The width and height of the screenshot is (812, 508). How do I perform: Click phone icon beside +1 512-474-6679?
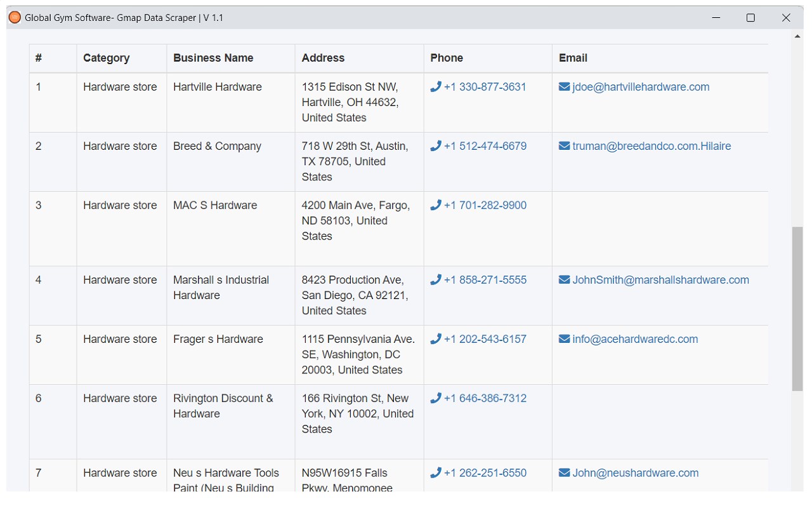(x=435, y=146)
